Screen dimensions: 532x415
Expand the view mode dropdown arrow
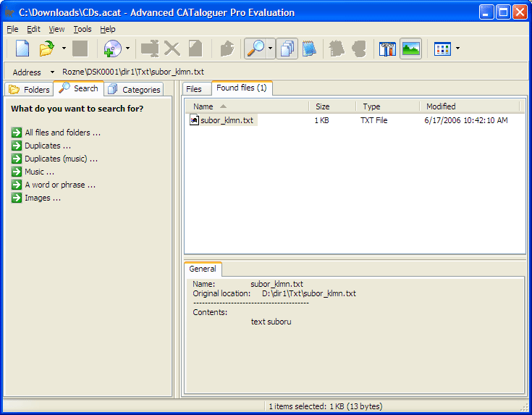(457, 49)
